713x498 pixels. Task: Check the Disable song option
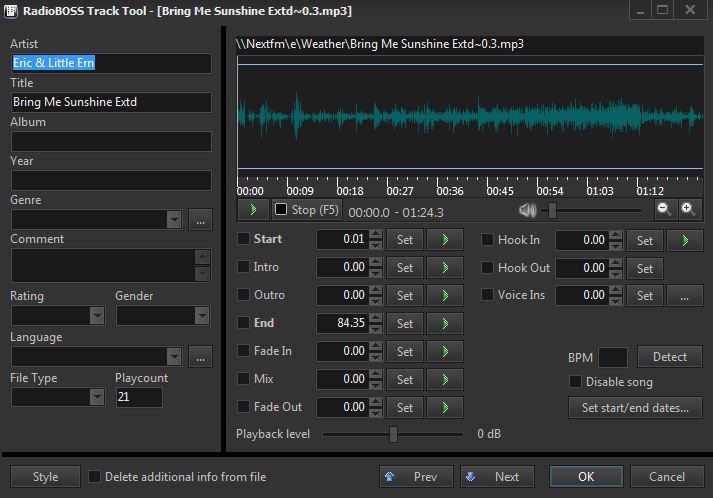(575, 382)
